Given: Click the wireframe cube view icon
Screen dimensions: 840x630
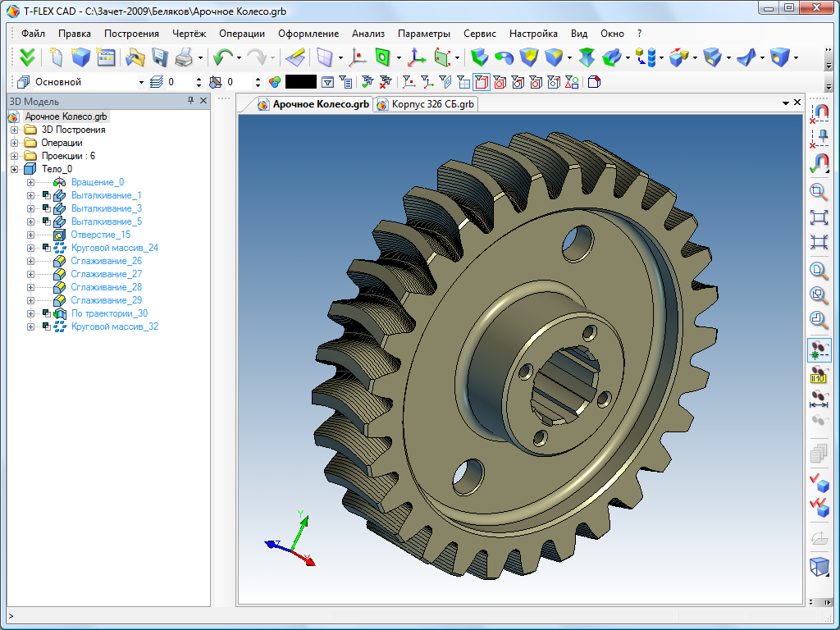Looking at the screenshot, I should [x=819, y=566].
